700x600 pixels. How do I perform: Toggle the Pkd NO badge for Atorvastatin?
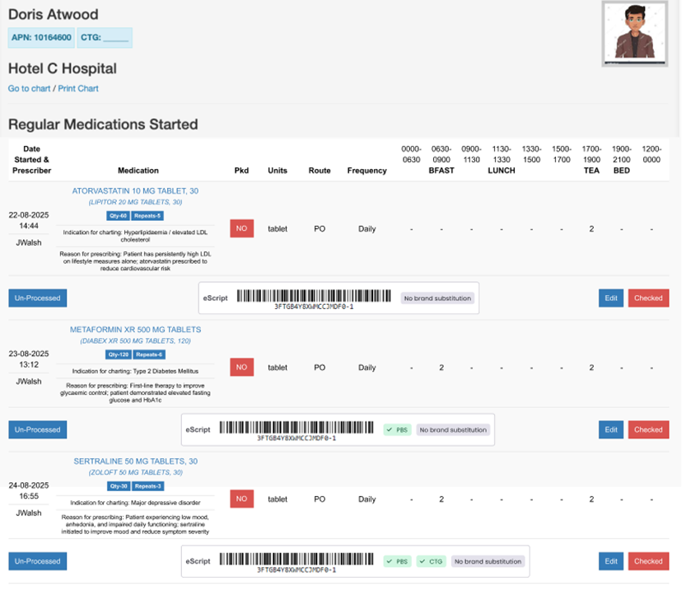(241, 228)
